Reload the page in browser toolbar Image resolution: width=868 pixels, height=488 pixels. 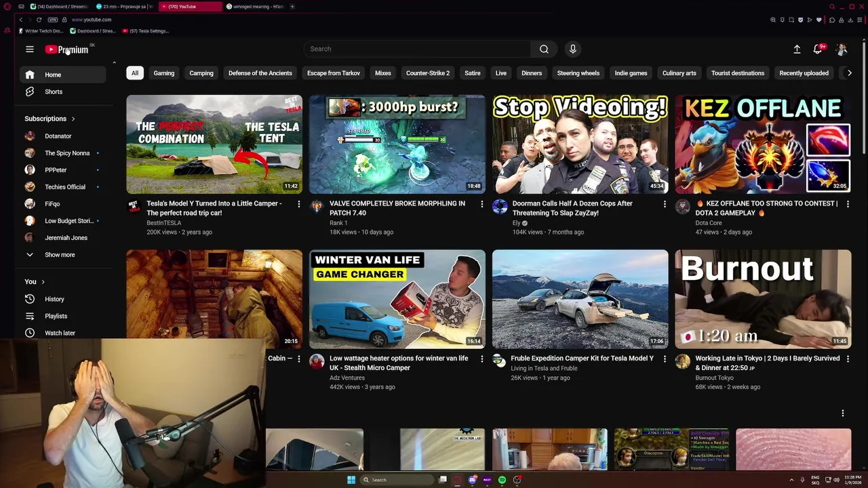39,20
